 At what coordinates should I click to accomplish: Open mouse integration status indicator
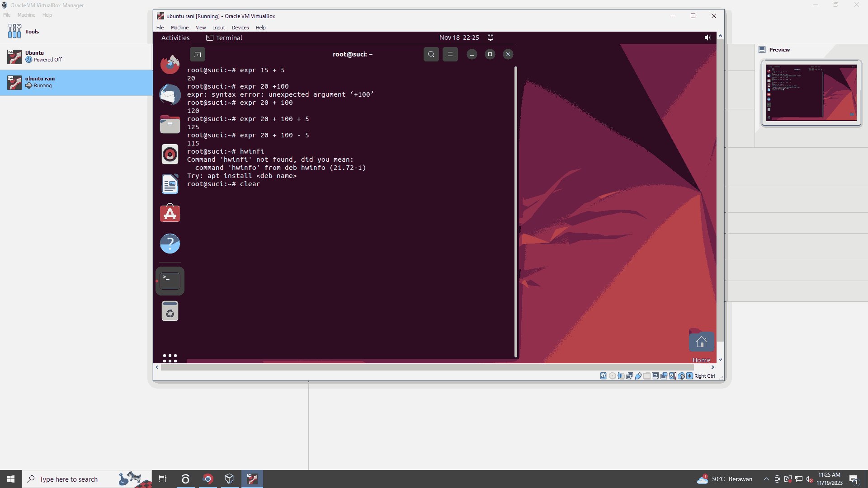(x=681, y=376)
